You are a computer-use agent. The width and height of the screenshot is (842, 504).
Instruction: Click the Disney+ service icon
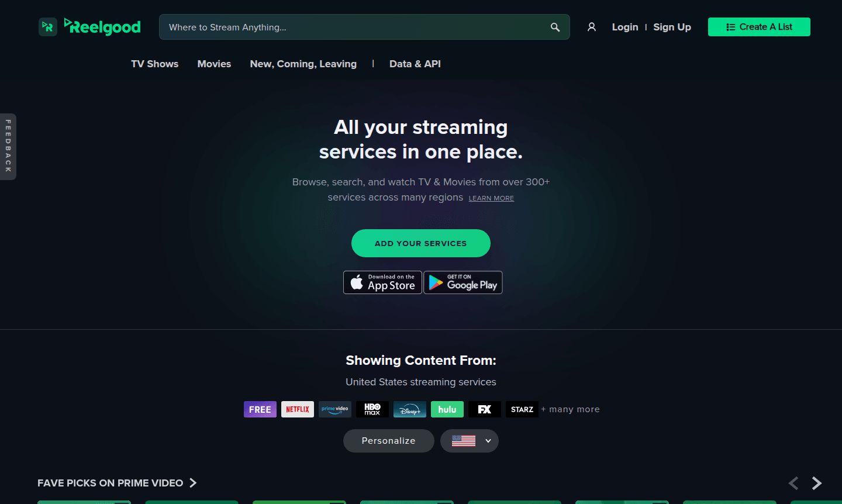coord(409,409)
